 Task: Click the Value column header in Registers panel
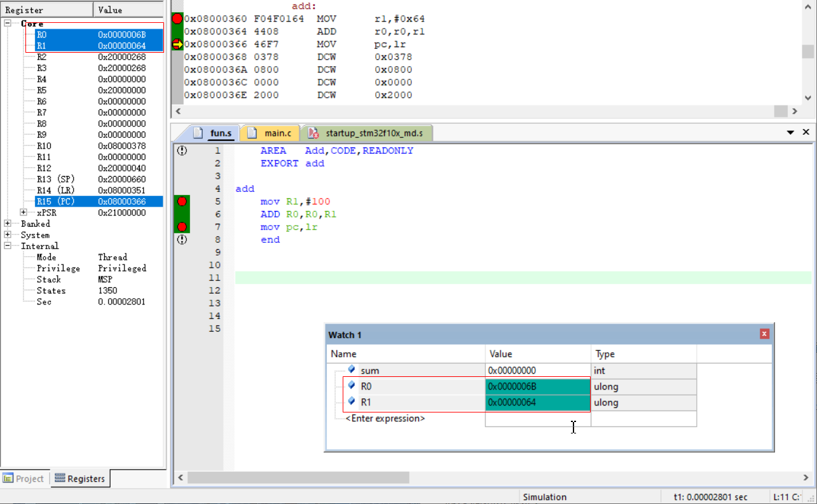[x=128, y=10]
